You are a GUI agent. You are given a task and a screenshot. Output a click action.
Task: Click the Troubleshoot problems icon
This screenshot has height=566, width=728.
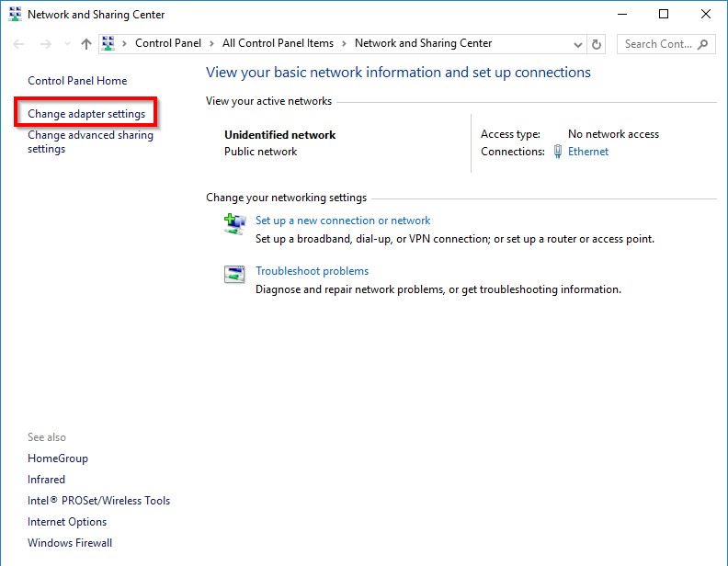[234, 274]
